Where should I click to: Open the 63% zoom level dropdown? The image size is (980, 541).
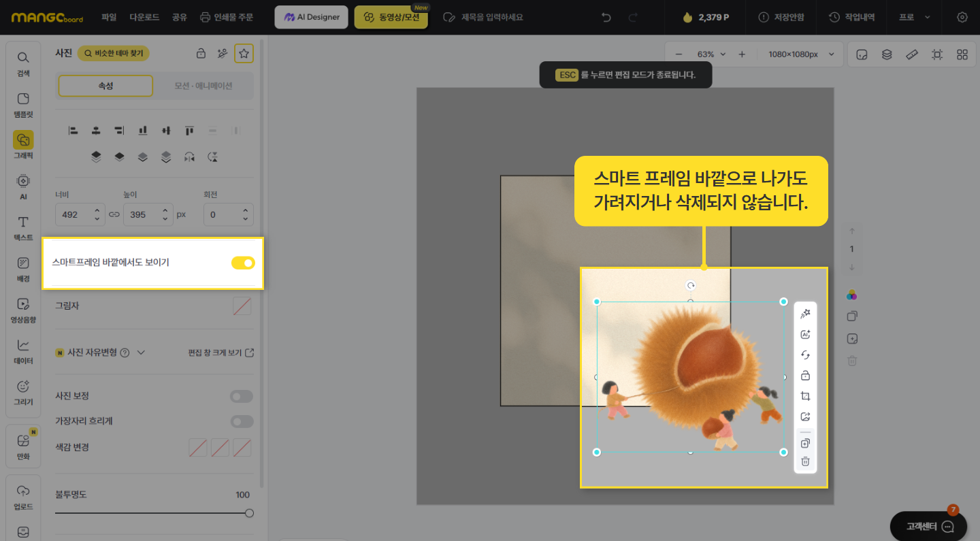(x=711, y=54)
